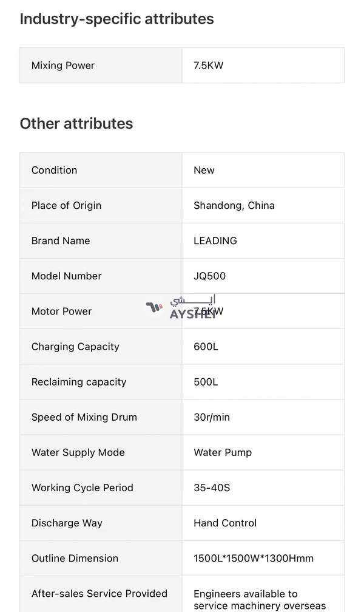Click the 600L charging capacity value
The height and width of the screenshot is (612, 364).
click(x=206, y=346)
